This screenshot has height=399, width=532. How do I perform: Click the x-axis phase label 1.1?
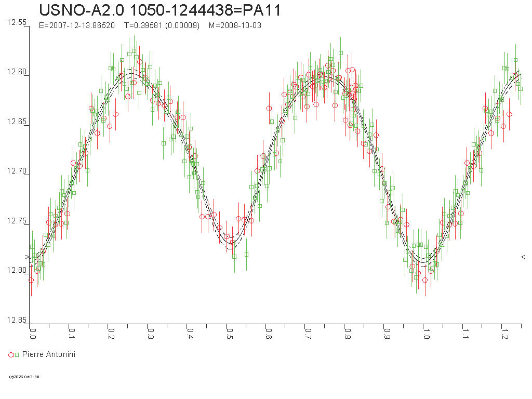[x=465, y=334]
